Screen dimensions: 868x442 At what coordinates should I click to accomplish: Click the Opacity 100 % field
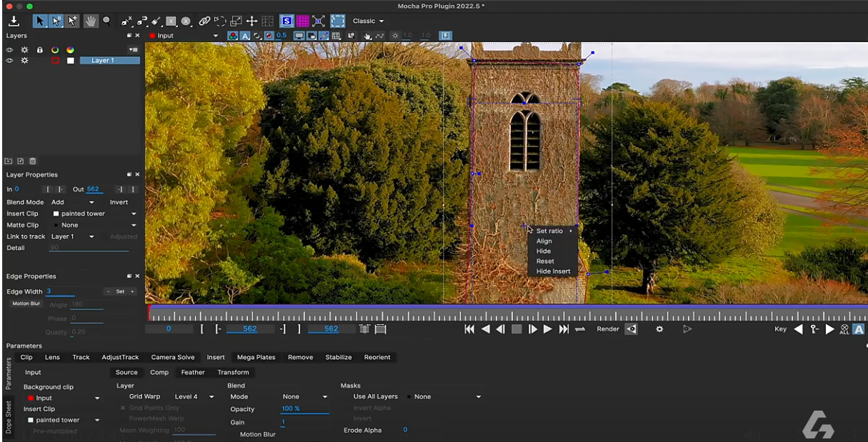click(x=304, y=409)
